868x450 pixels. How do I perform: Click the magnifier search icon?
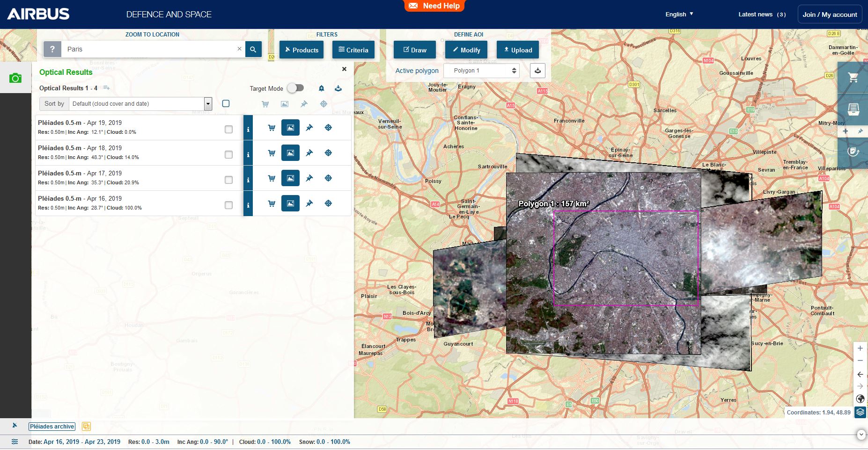(253, 49)
